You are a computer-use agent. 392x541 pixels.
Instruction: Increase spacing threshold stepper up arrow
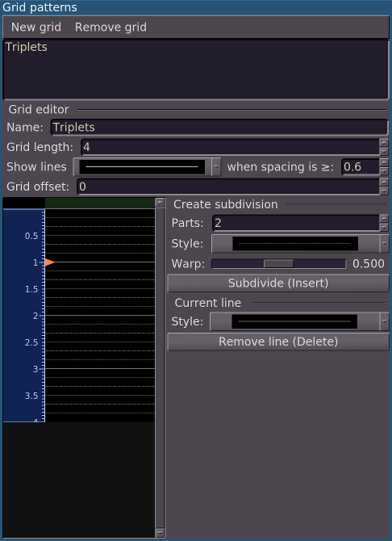(384, 162)
